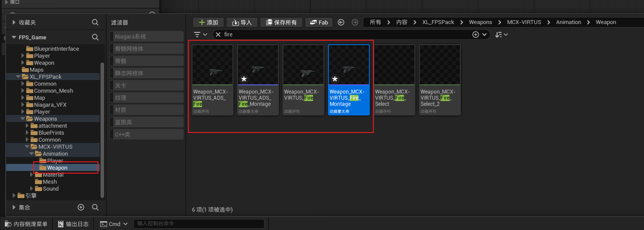644x230 pixels.
Task: Toggle the Niagara系统 filter
Action: (146, 36)
